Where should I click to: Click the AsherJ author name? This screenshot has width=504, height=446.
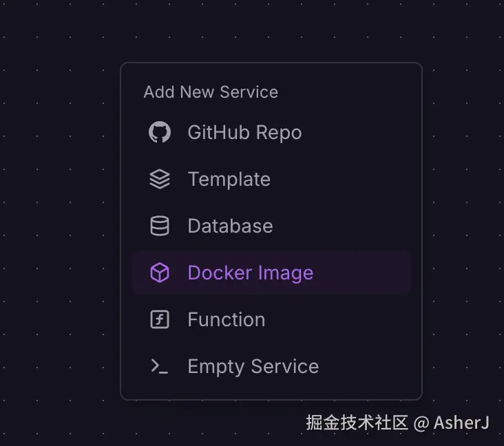(461, 422)
